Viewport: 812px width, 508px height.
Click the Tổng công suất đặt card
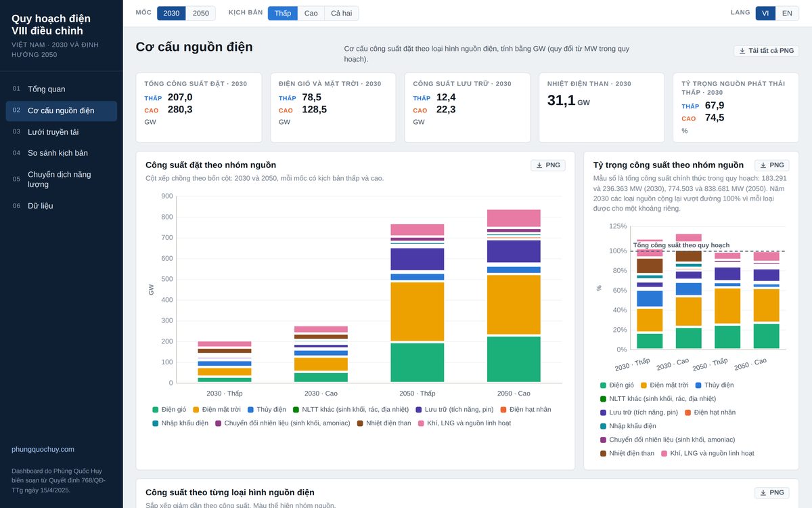(x=199, y=108)
